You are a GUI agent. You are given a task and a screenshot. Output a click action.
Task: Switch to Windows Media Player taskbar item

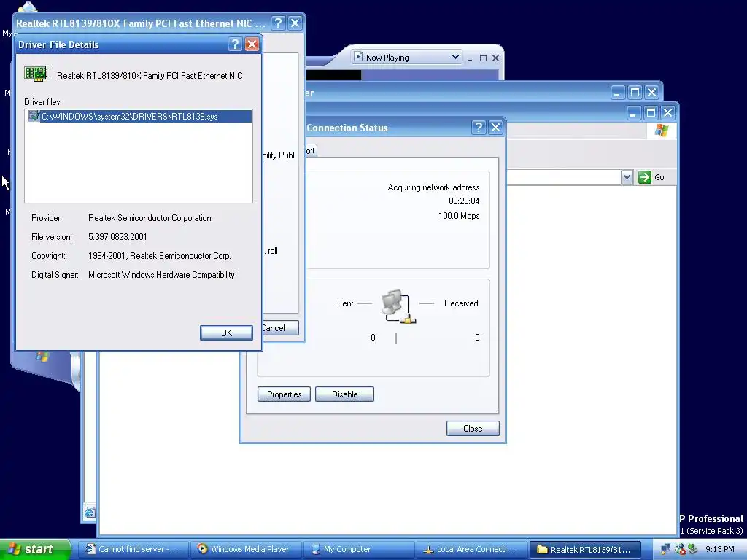click(x=246, y=549)
